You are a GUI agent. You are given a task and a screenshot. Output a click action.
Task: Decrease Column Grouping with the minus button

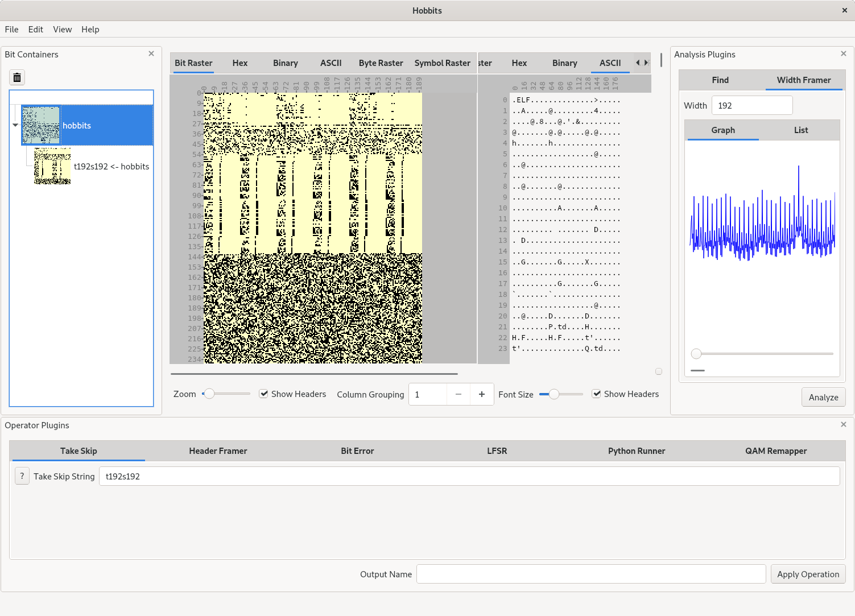459,394
